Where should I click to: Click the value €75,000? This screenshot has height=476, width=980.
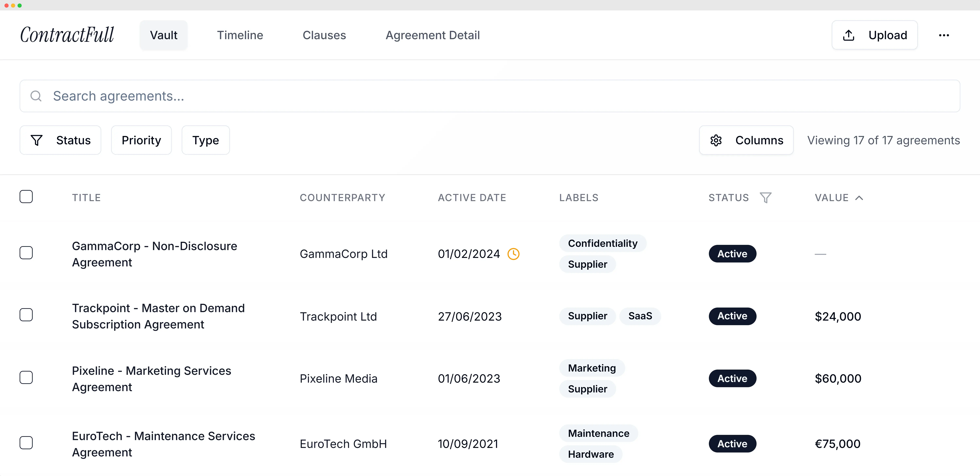(837, 444)
